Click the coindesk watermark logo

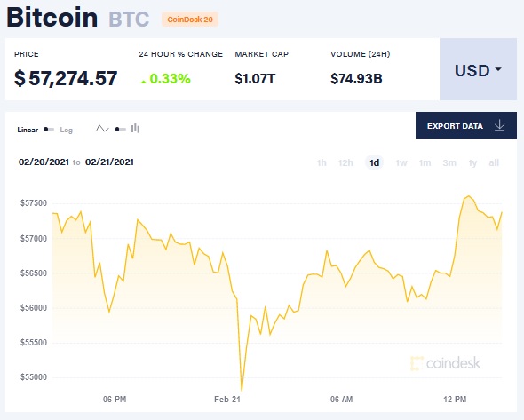[x=446, y=363]
